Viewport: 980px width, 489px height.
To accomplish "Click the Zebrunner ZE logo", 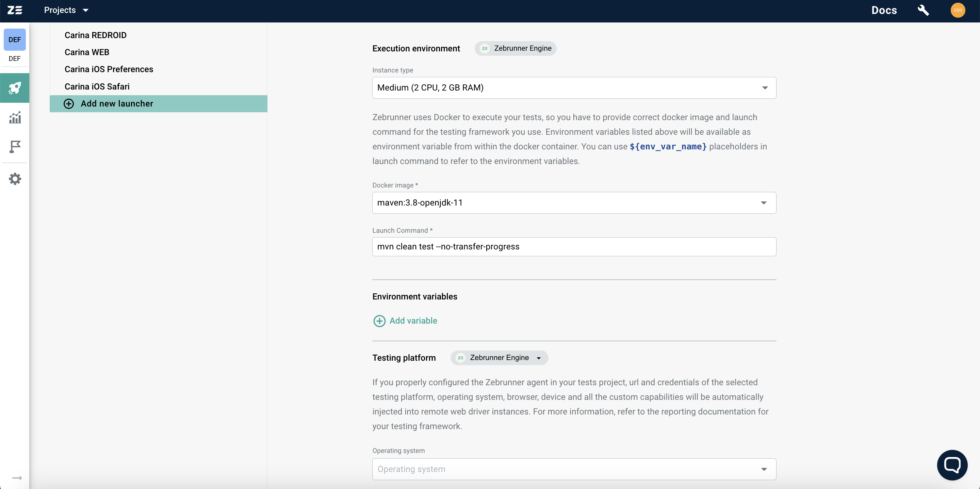I will [x=15, y=10].
